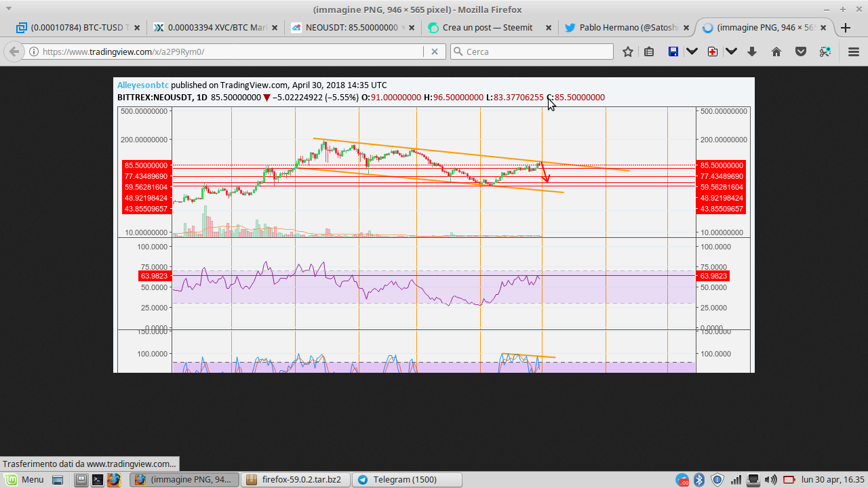Screen dimensions: 868x488
Task: Click the shield update manager tray icon
Action: [x=717, y=480]
